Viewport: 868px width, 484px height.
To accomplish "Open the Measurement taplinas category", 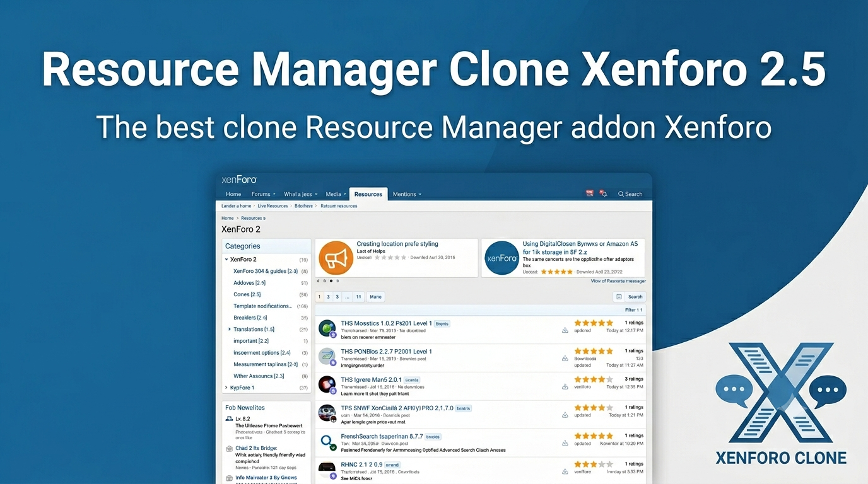I will (x=266, y=364).
